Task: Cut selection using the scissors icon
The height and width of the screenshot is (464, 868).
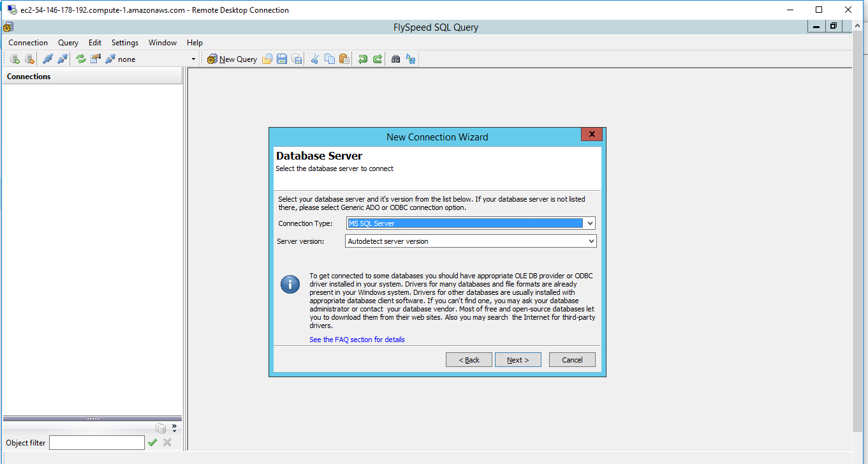Action: coord(313,59)
